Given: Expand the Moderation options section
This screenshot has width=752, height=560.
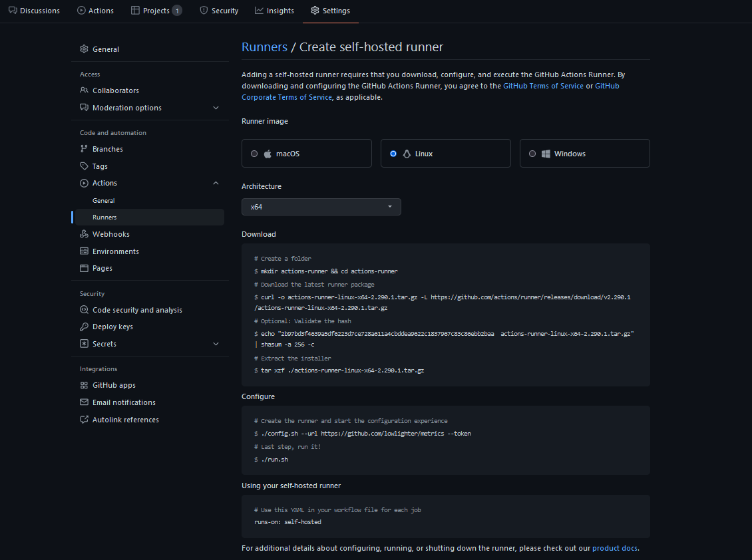Looking at the screenshot, I should click(x=215, y=107).
